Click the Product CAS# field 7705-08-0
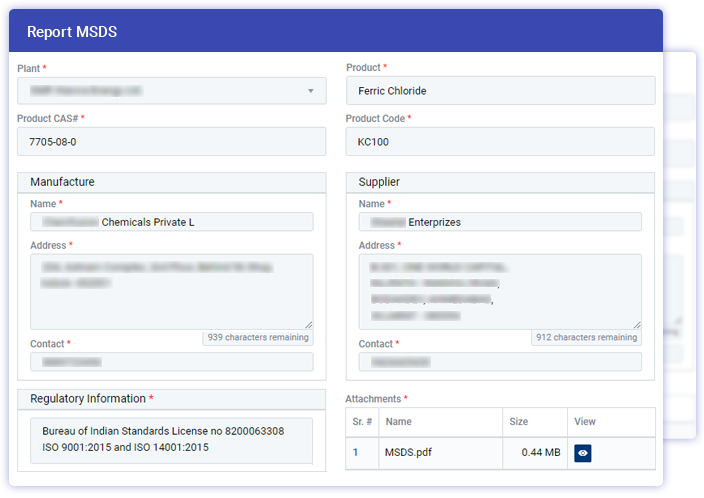Viewport: 704px width, 498px height. (x=171, y=142)
